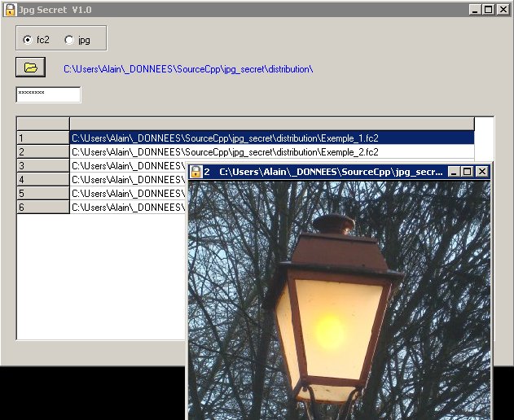Click row header number 4

click(x=43, y=180)
